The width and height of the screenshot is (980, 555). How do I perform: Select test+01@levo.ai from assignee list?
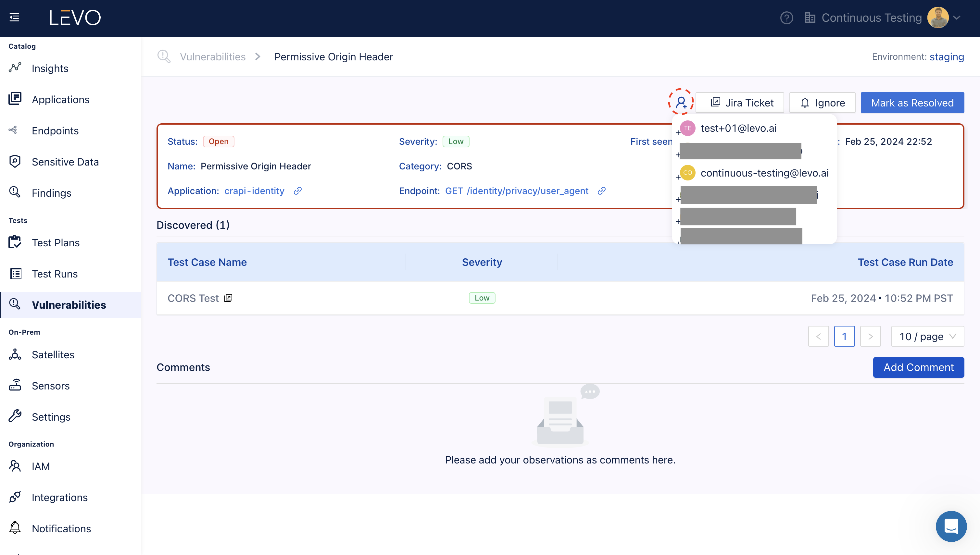738,129
